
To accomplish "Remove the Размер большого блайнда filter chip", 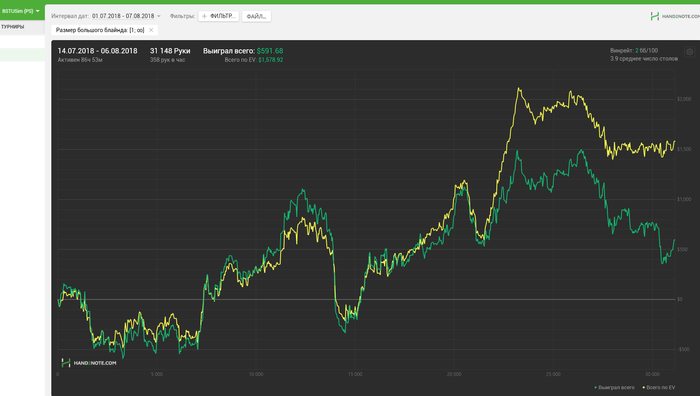I will coord(151,30).
